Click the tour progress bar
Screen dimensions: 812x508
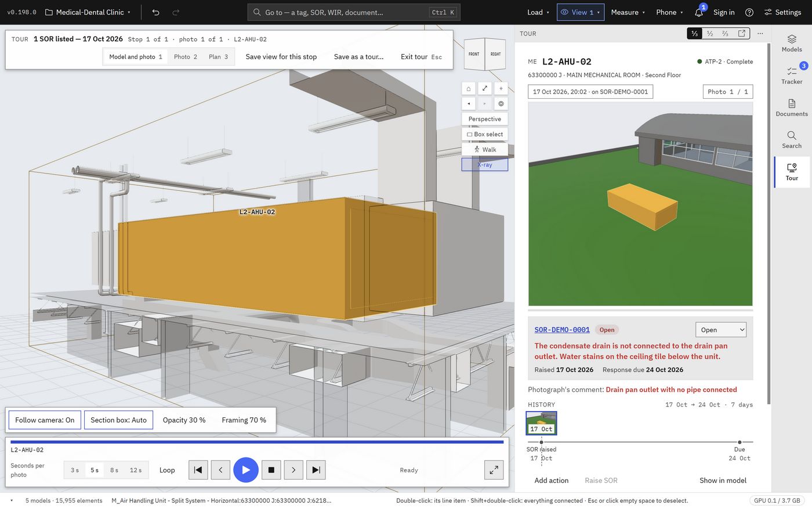click(257, 442)
